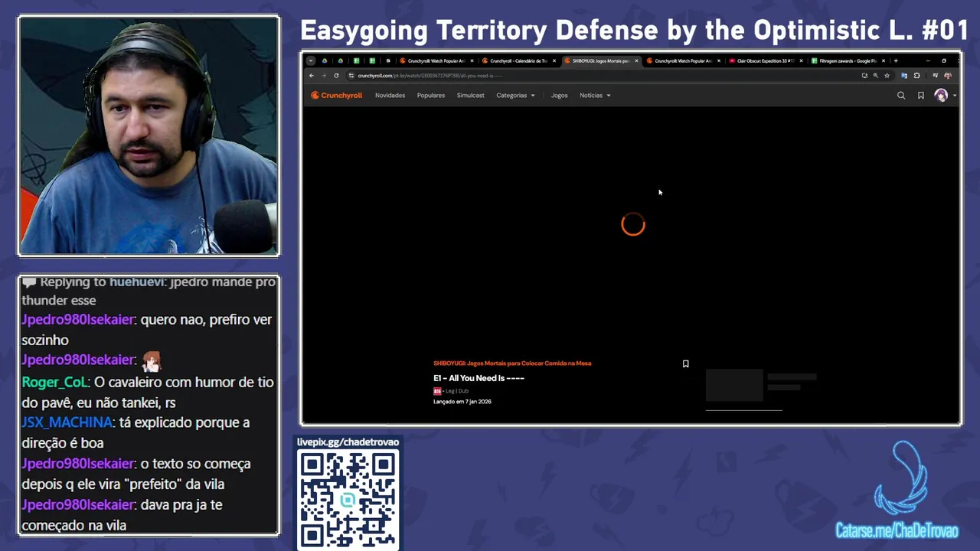Expand the Notícias dropdown
Viewport: 980px width, 551px height.
click(x=595, y=96)
